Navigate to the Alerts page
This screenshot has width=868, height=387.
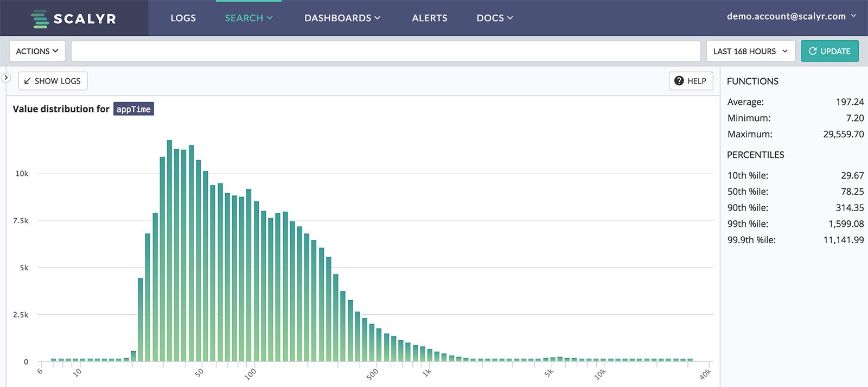point(429,18)
